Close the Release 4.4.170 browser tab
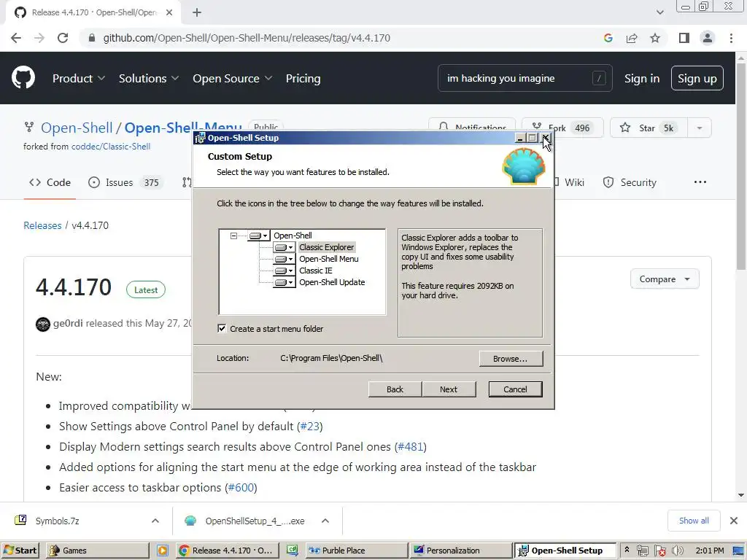The image size is (747, 560). click(x=169, y=12)
